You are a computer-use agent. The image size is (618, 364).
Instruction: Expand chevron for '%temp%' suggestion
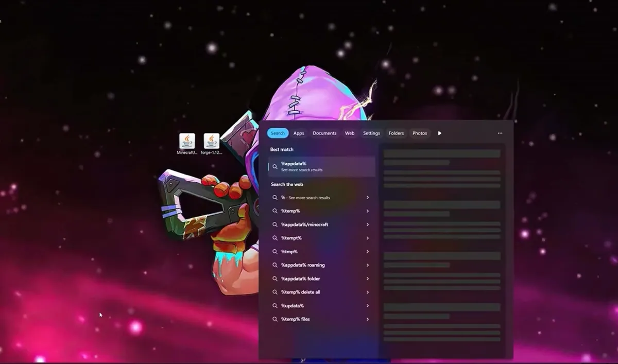tap(368, 211)
